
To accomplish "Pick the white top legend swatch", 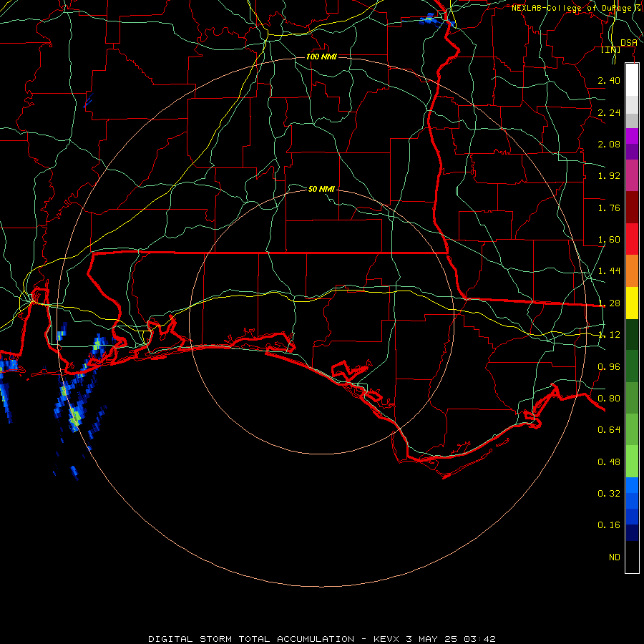I will [632, 80].
